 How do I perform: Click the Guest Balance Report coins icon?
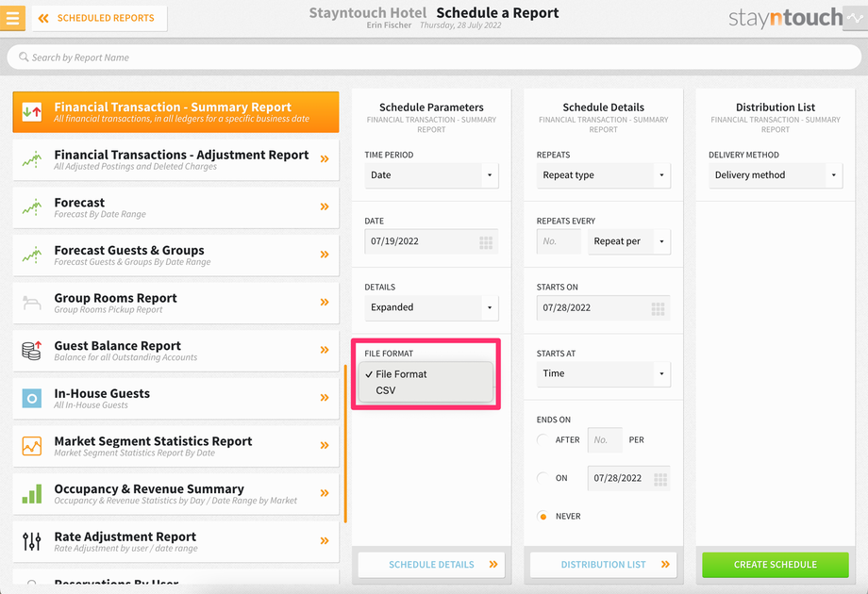[x=32, y=351]
